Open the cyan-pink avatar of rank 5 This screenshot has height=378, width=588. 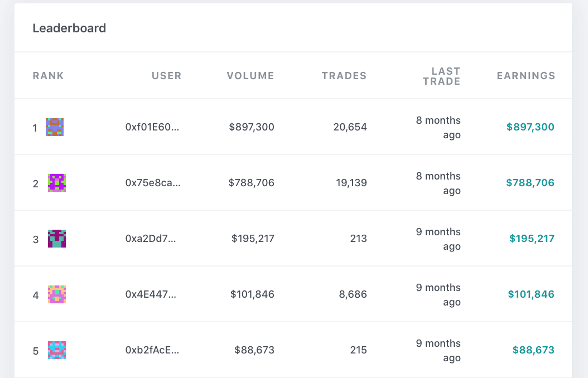pos(57,350)
